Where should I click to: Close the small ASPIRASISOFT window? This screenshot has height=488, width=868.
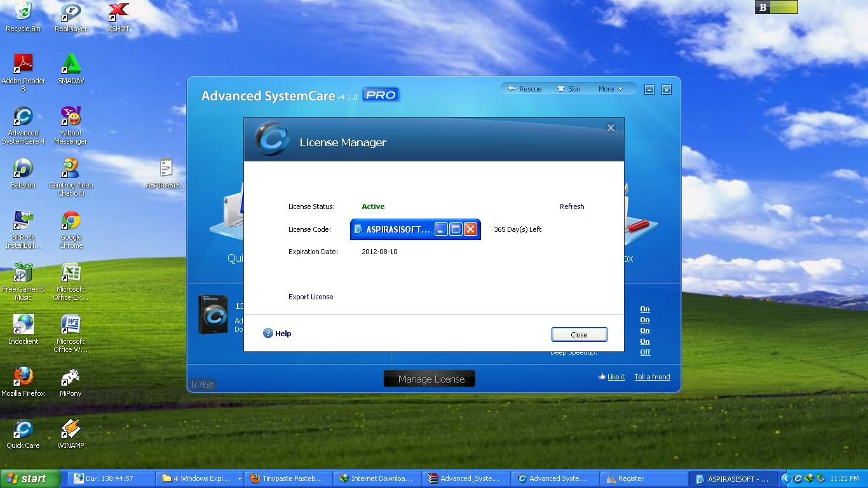[x=470, y=229]
